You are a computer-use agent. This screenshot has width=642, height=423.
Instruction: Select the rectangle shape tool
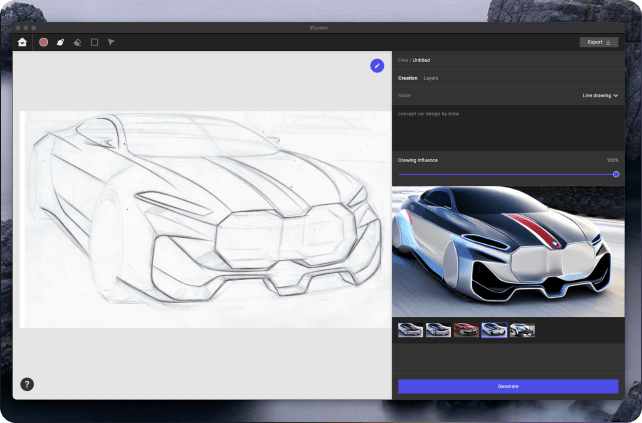tap(94, 42)
